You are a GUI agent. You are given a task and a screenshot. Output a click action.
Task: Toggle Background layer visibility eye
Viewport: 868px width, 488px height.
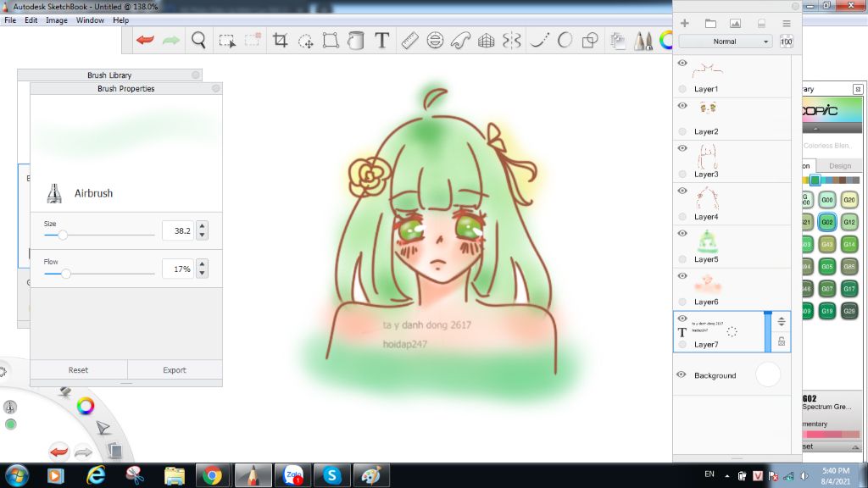pyautogui.click(x=682, y=374)
